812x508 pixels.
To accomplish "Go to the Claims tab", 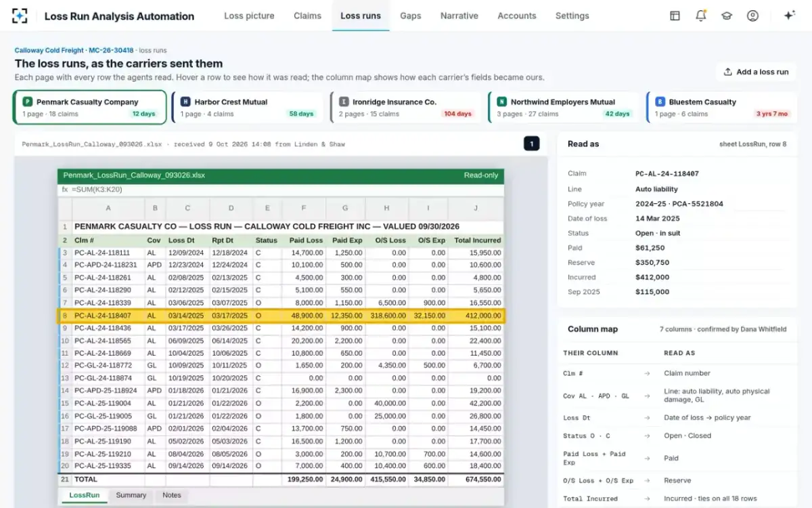I will tap(308, 16).
